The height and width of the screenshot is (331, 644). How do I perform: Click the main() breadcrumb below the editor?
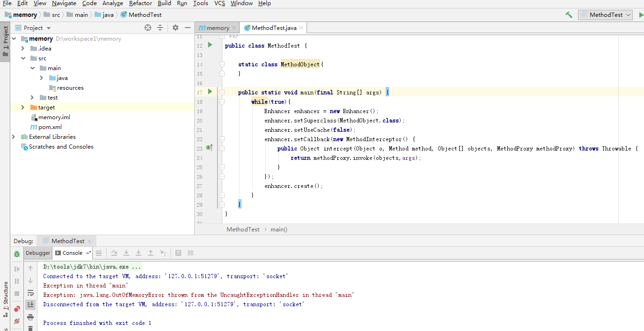click(279, 230)
